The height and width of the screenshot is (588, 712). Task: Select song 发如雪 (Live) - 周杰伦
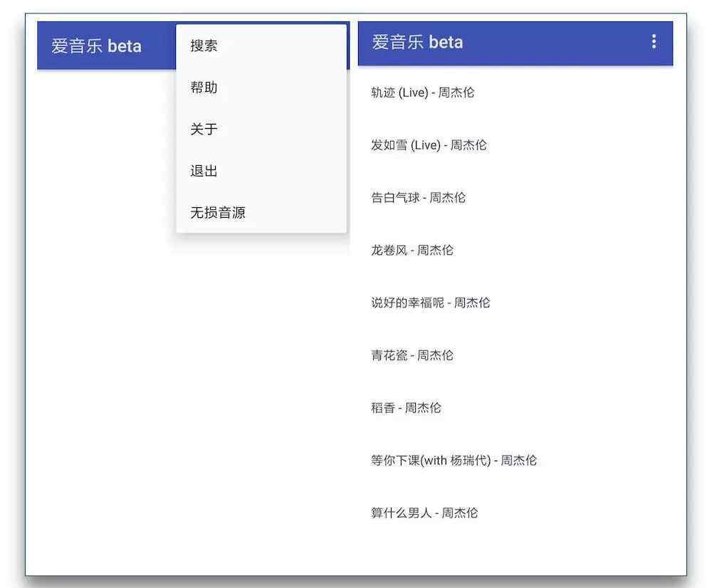515,145
